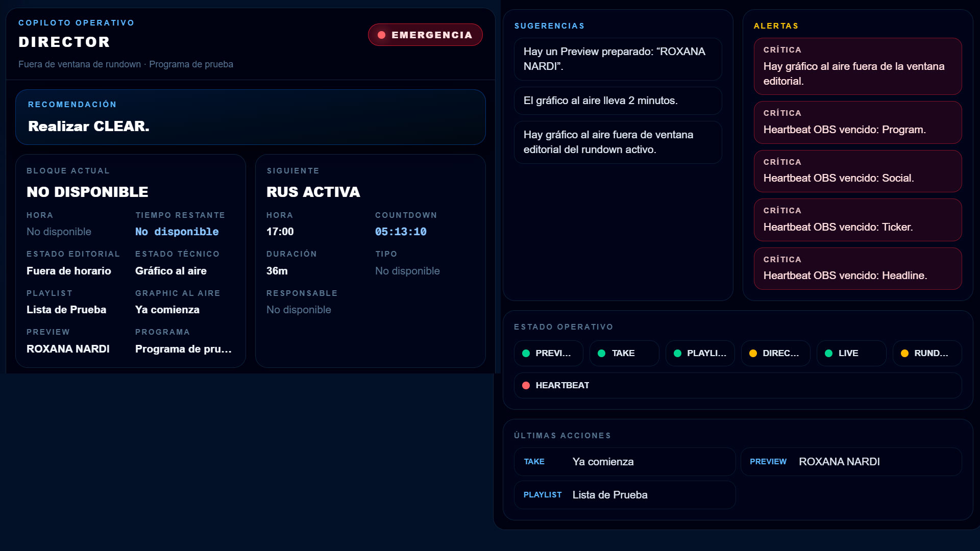Select the LIVE operational status chip
This screenshot has width=980, height=551.
click(x=851, y=353)
